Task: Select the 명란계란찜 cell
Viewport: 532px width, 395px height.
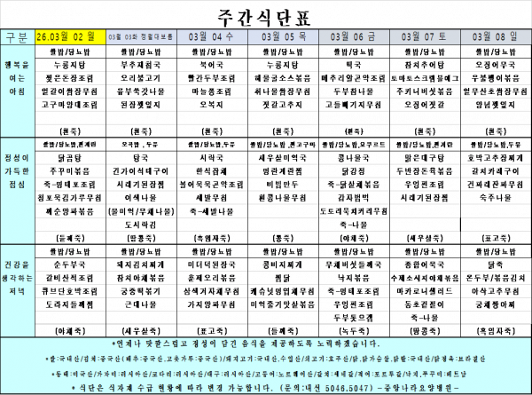Action: point(282,171)
